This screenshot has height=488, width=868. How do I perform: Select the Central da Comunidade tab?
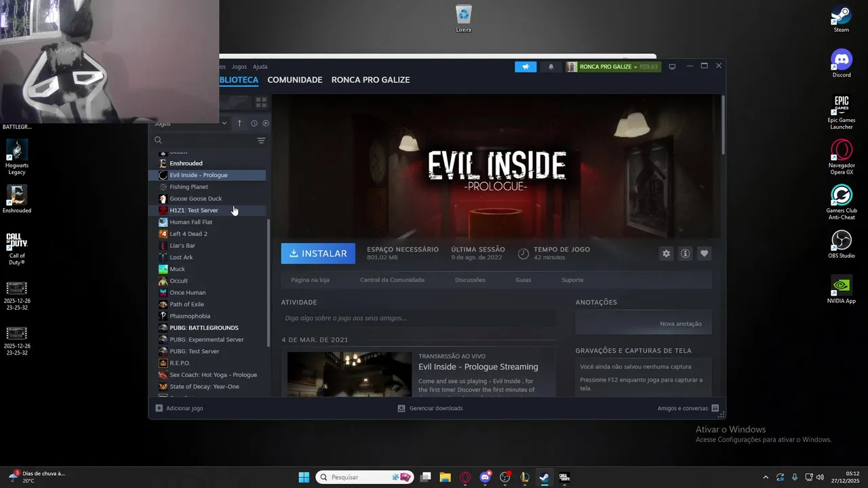coord(393,280)
